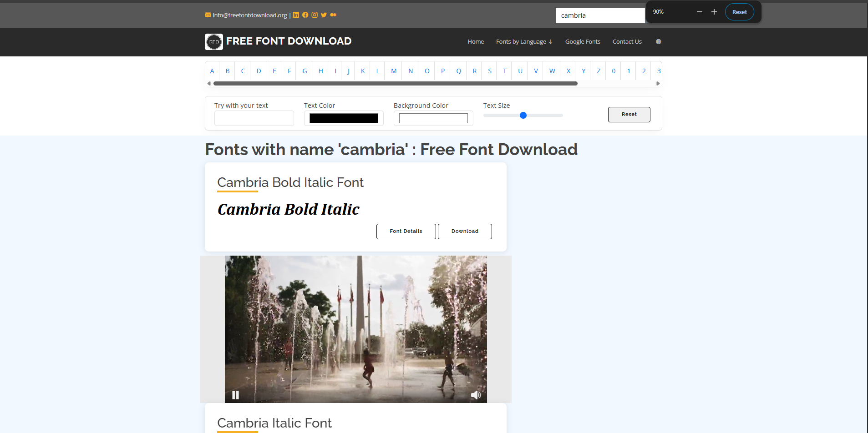Pause the fountain video
This screenshot has height=433, width=868.
236,395
